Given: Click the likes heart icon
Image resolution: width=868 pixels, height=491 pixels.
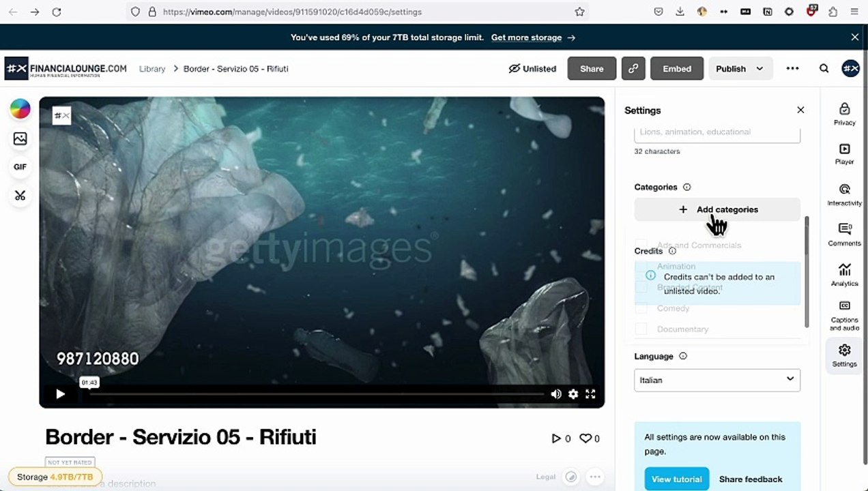Looking at the screenshot, I should tap(585, 438).
